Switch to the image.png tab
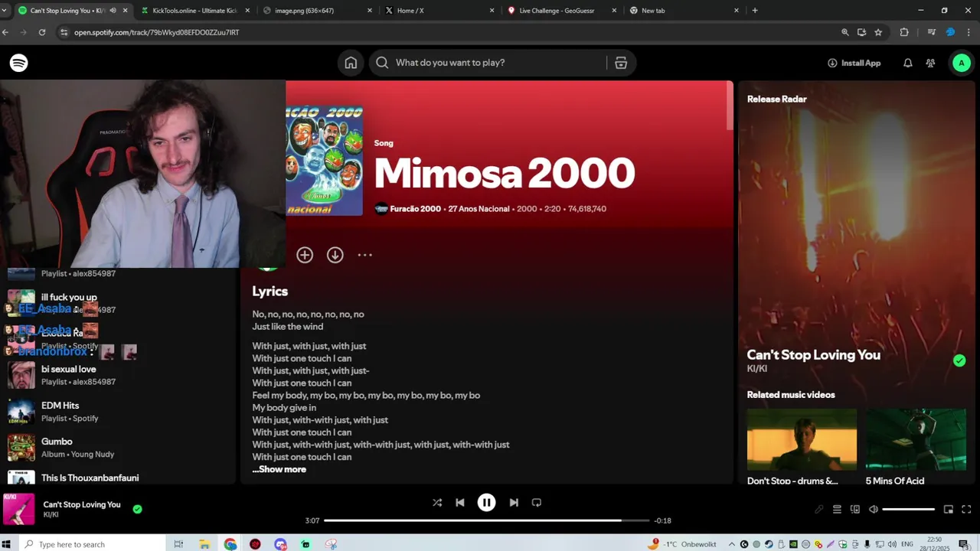Screen dimensions: 980x551 (x=318, y=11)
